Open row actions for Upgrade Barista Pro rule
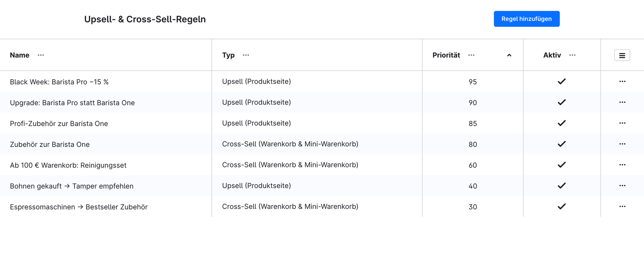The image size is (644, 257). 622,102
